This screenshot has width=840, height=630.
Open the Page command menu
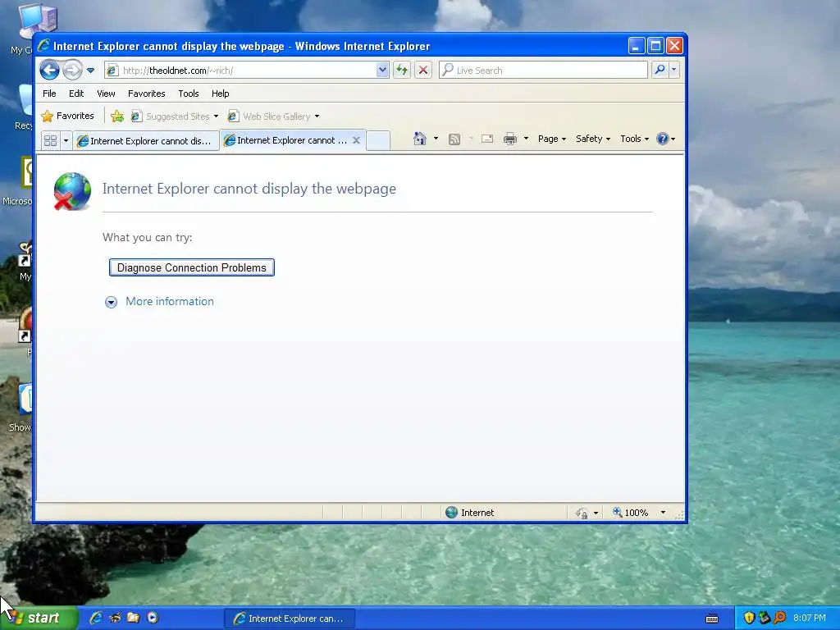(x=552, y=139)
